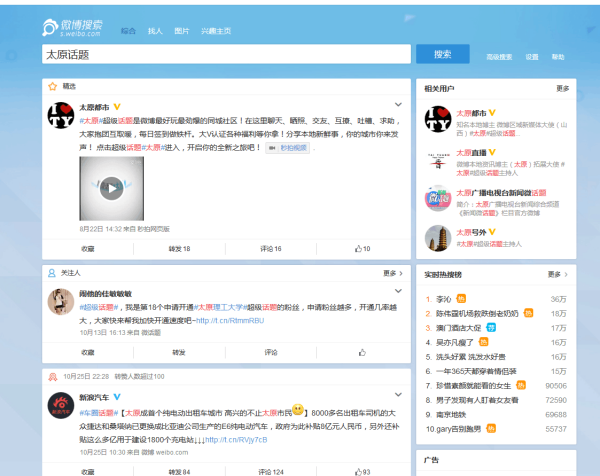
Task: Click hot badge beside 李沁
Action: (461, 299)
